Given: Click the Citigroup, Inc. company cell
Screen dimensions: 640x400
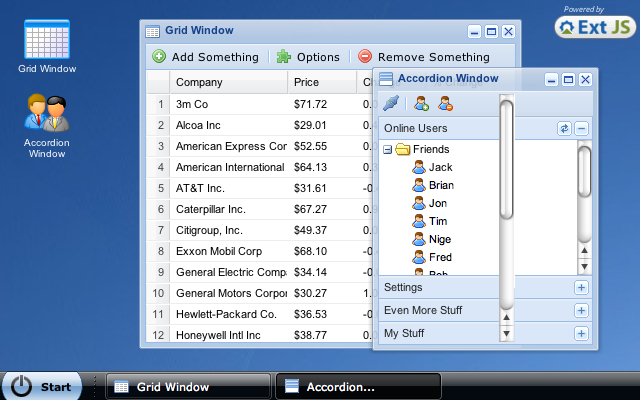Looking at the screenshot, I should [229, 230].
